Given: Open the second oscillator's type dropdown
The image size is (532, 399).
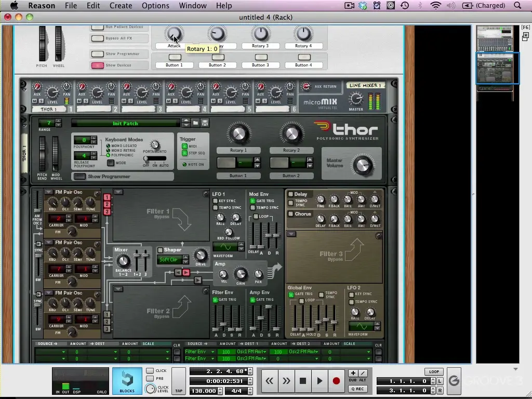Looking at the screenshot, I should pos(49,243).
